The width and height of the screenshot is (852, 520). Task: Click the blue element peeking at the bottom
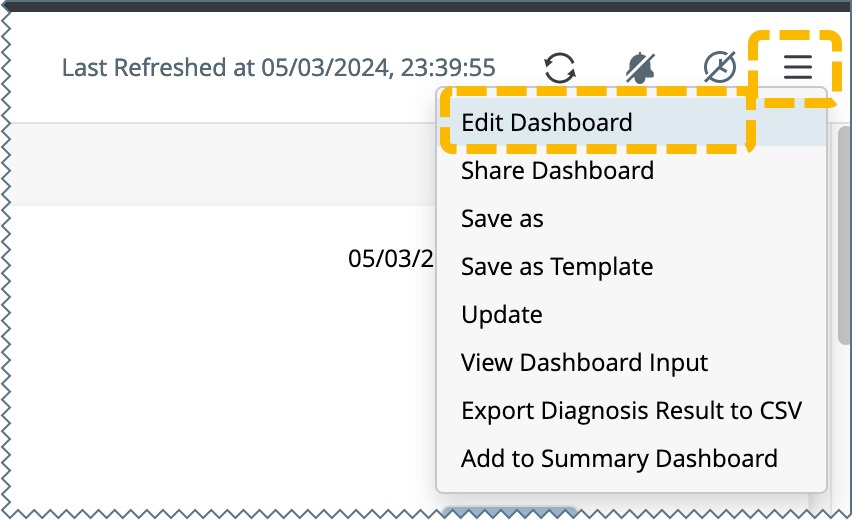click(510, 512)
